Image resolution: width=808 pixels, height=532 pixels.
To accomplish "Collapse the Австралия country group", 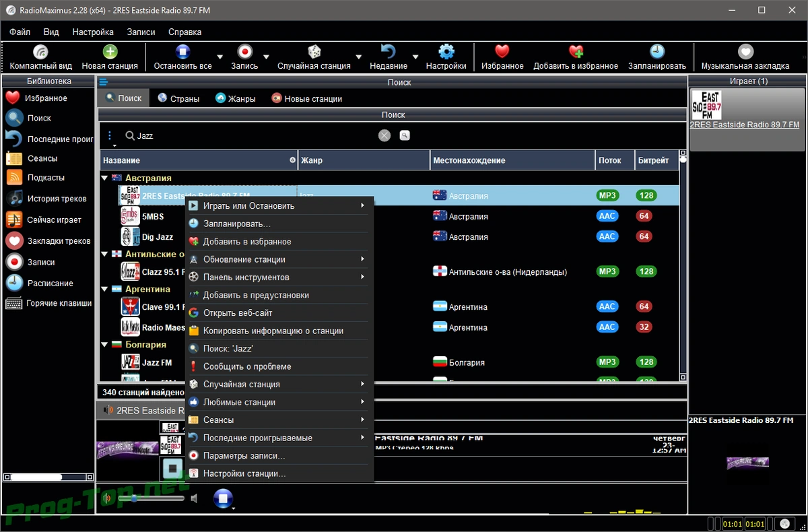I will [104, 178].
